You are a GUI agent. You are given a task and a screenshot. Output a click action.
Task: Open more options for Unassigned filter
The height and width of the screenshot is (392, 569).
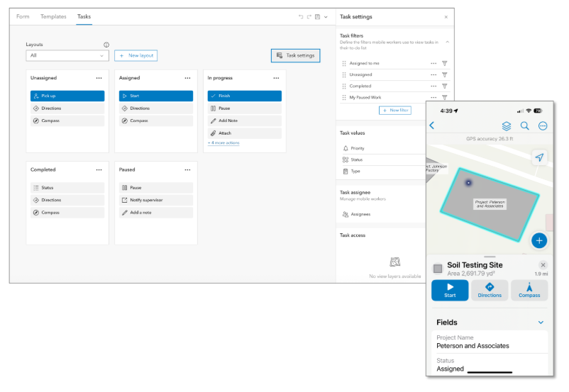[433, 74]
